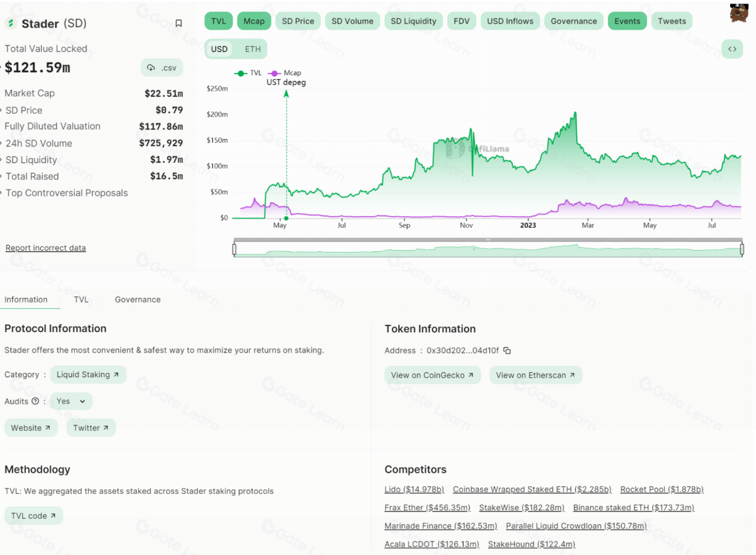
Task: Click the UST depeg event marker
Action: tap(286, 218)
